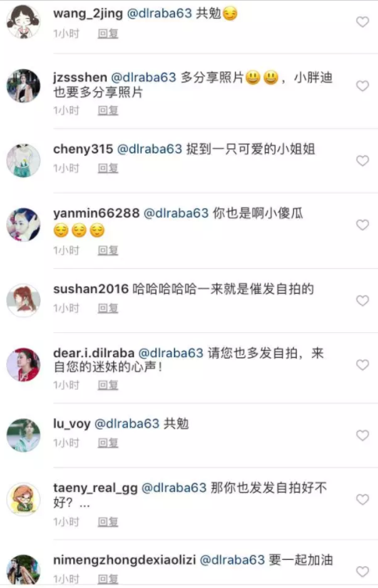Like cheny315's comment
Image resolution: width=378 pixels, height=588 pixels.
click(362, 161)
